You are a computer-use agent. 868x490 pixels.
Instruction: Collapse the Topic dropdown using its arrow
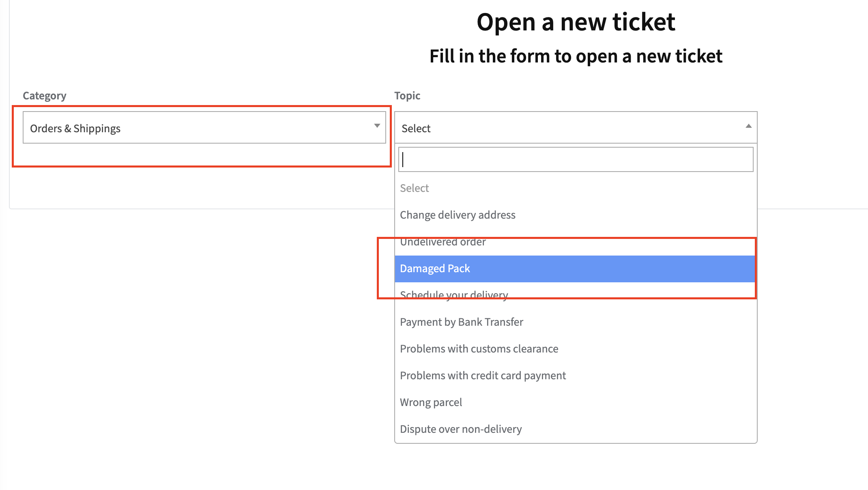click(748, 126)
